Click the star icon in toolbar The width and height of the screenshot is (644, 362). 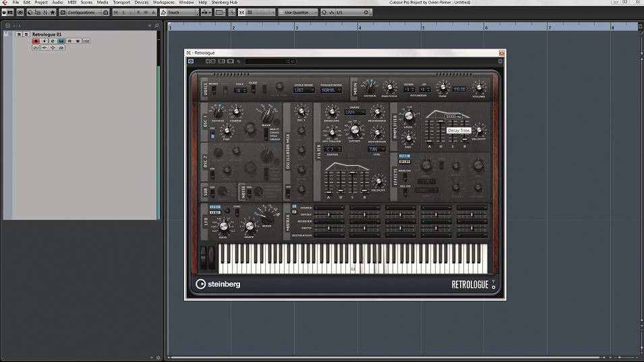[x=53, y=12]
